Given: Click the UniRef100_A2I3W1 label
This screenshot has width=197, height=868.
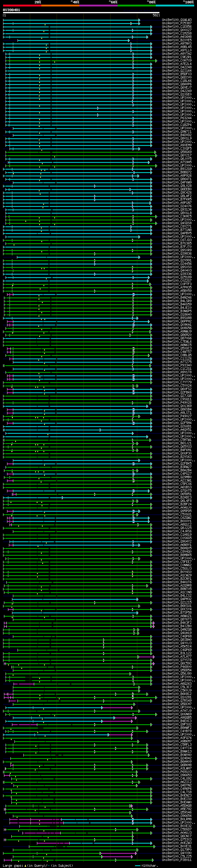Looking at the screenshot, I should tap(177, 480).
